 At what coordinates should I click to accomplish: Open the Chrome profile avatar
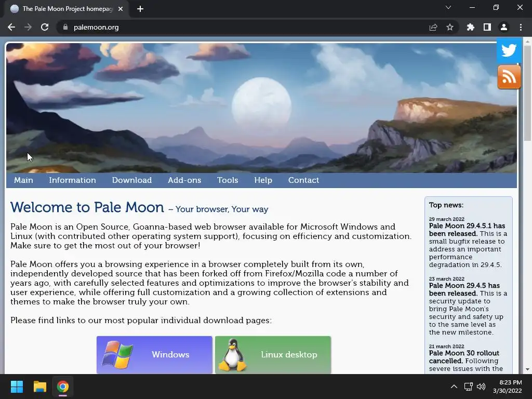pos(504,27)
